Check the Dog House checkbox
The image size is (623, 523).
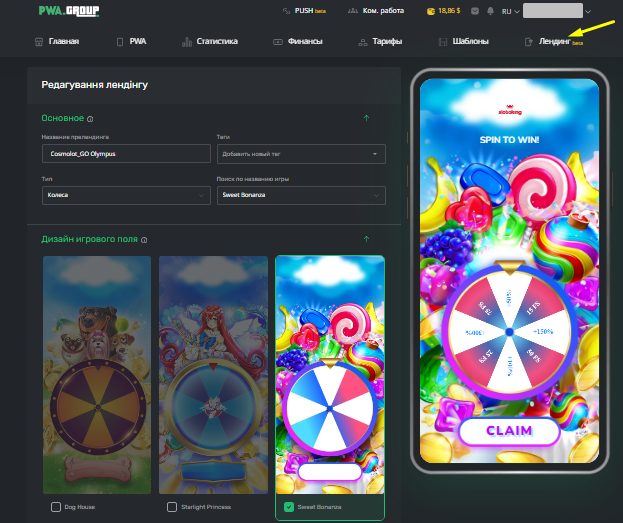(56, 507)
